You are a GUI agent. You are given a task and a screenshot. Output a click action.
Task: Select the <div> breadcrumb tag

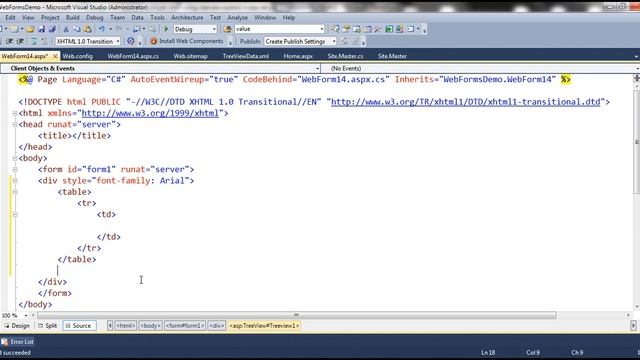[x=216, y=326]
